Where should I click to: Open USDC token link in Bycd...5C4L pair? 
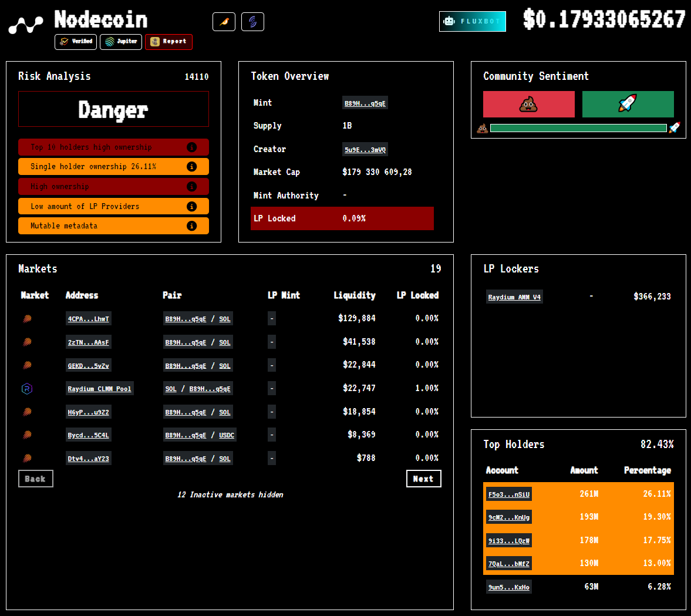[x=227, y=435]
